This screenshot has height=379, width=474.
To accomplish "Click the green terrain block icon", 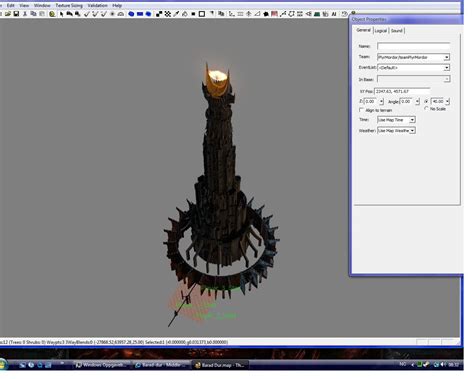I will (317, 14).
